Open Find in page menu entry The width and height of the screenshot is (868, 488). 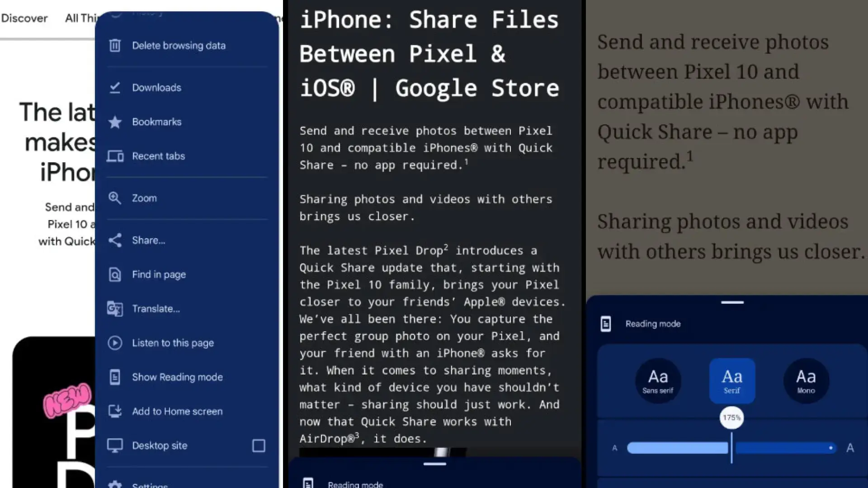(x=159, y=275)
